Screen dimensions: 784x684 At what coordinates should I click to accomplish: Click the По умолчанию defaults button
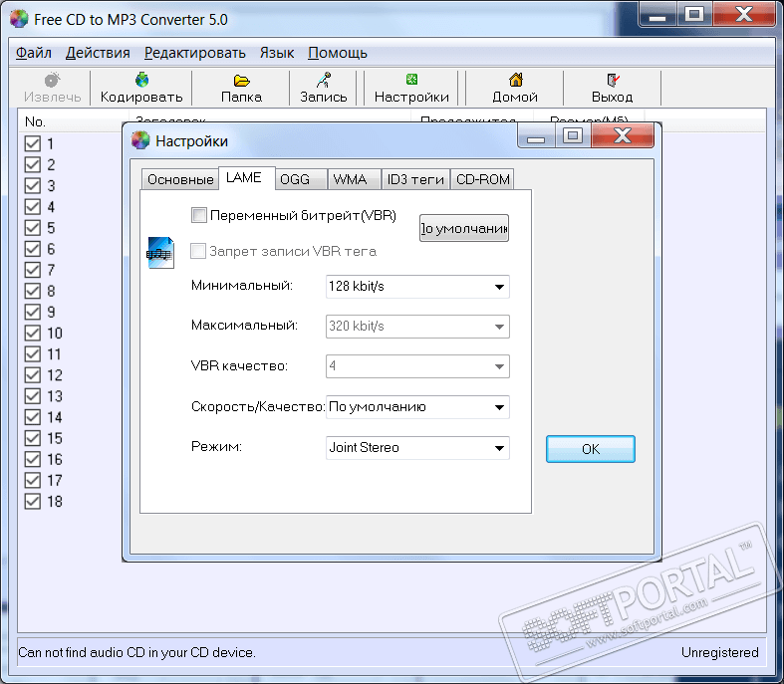coord(464,228)
